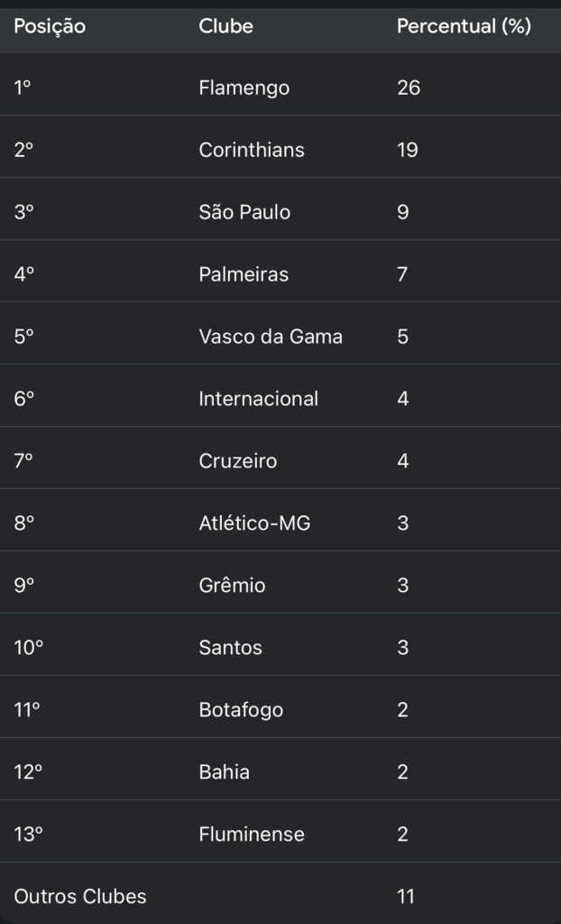
Task: Click the Palmeiras club name
Action: pos(244,274)
